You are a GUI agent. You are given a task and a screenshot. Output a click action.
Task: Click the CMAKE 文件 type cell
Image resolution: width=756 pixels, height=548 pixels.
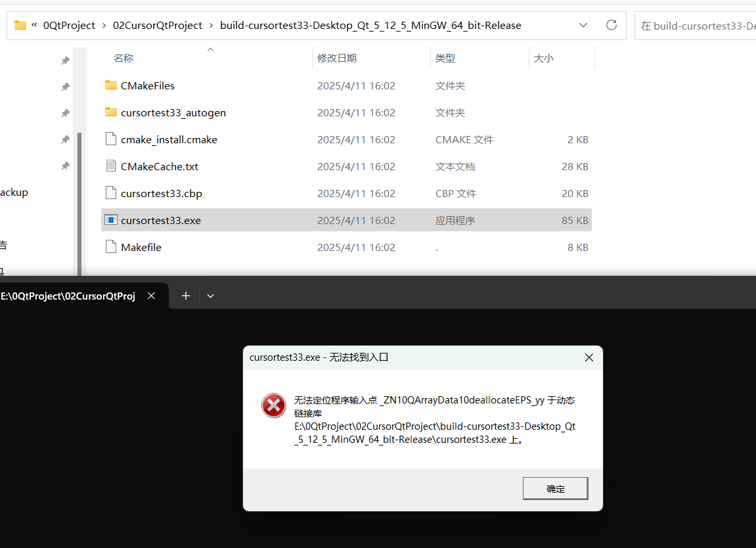click(464, 139)
